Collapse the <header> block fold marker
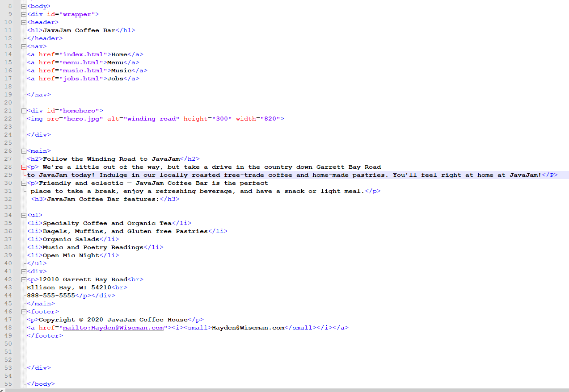 [x=23, y=22]
